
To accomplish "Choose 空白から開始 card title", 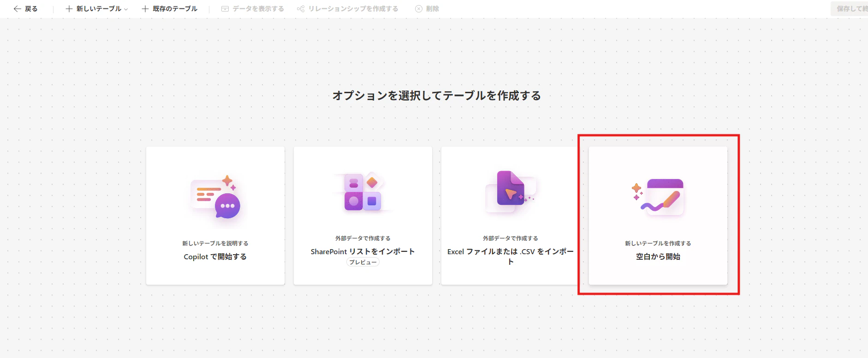I will point(658,257).
